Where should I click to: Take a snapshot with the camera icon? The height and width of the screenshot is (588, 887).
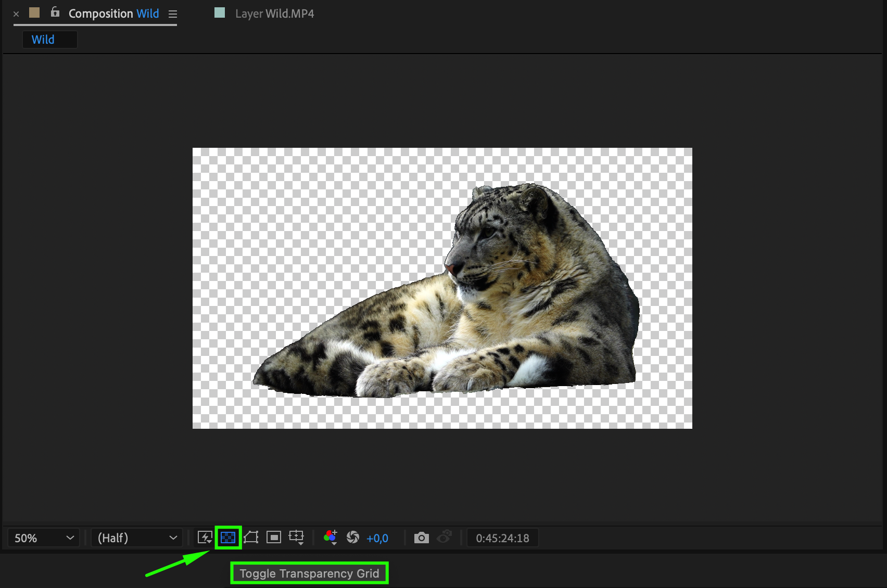coord(422,538)
